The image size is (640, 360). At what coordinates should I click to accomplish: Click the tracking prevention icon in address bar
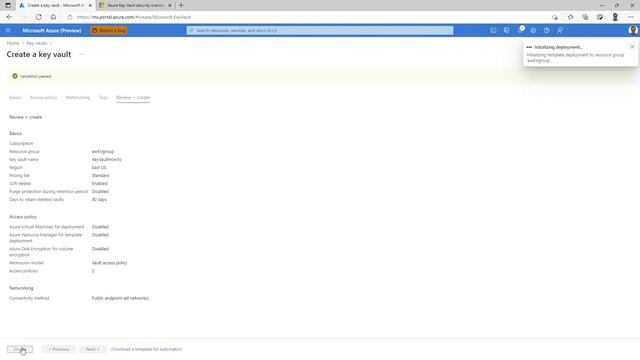[x=555, y=17]
